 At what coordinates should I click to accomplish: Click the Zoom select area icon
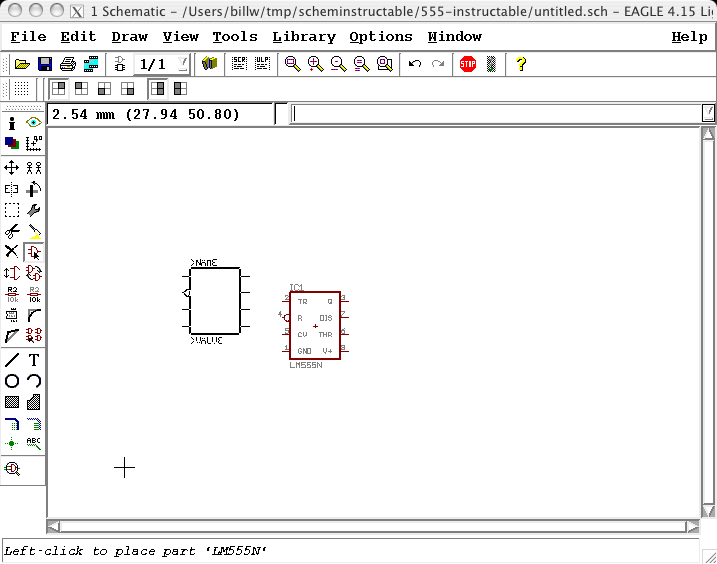tap(385, 64)
